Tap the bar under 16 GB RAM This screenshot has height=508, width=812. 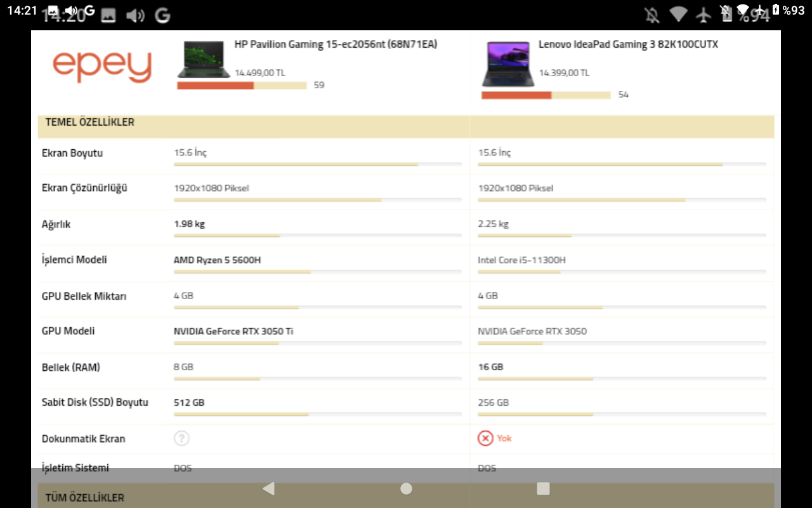pyautogui.click(x=622, y=378)
